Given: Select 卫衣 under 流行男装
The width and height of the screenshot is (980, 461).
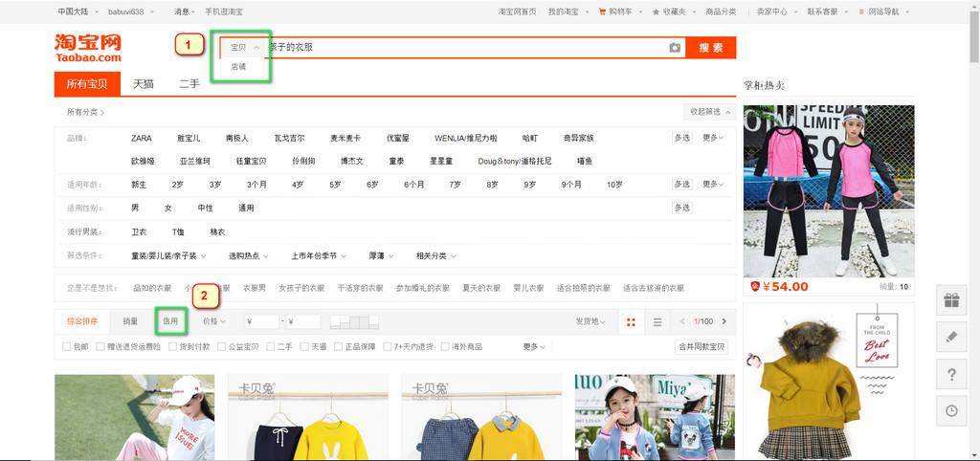Looking at the screenshot, I should (139, 231).
